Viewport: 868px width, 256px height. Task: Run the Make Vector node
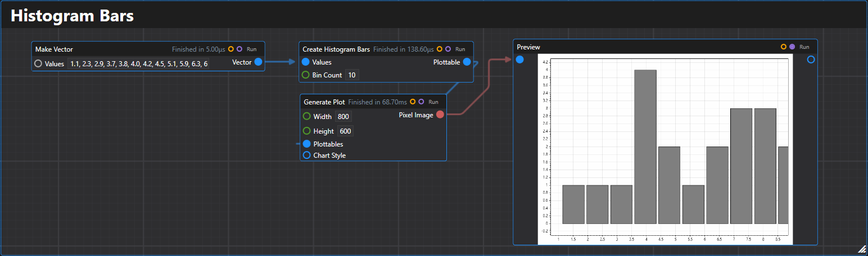[252, 49]
